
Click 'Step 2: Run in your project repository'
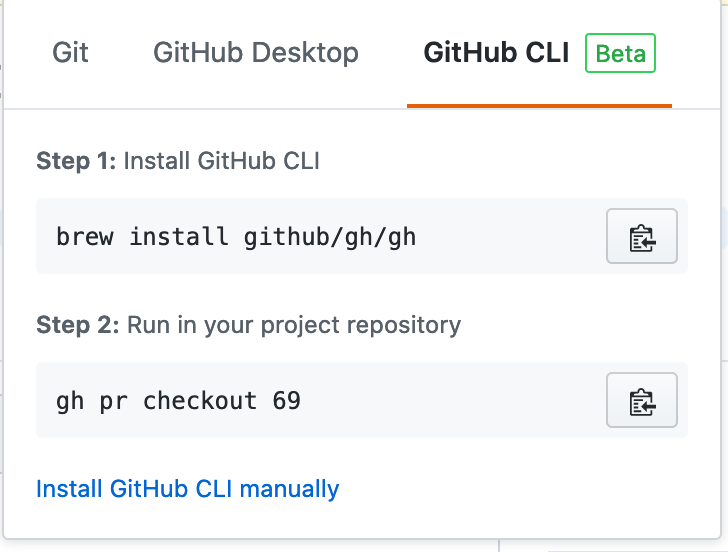click(248, 325)
